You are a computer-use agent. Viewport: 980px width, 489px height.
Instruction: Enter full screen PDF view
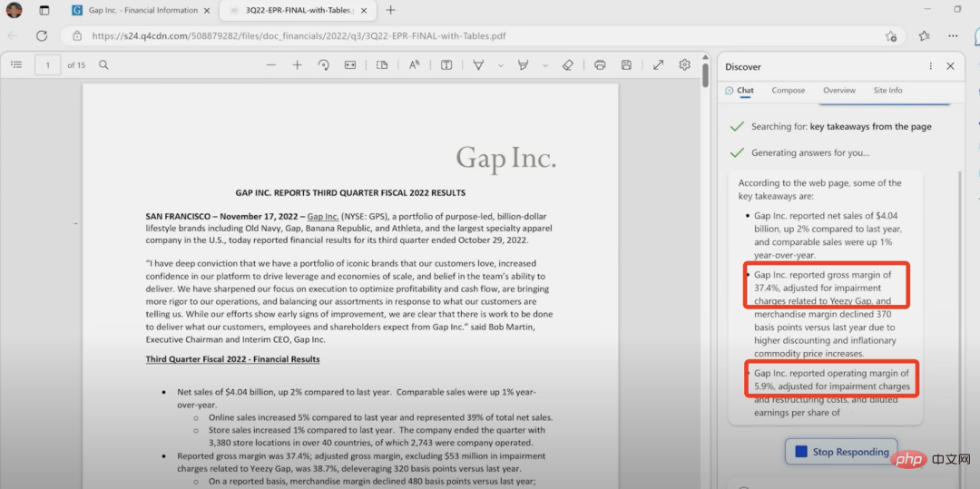coord(658,65)
